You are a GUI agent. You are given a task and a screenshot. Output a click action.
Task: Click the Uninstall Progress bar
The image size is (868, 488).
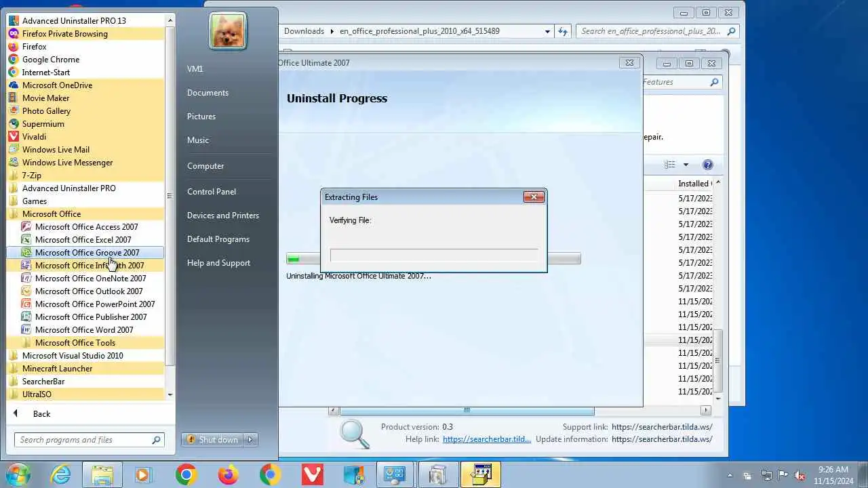433,258
